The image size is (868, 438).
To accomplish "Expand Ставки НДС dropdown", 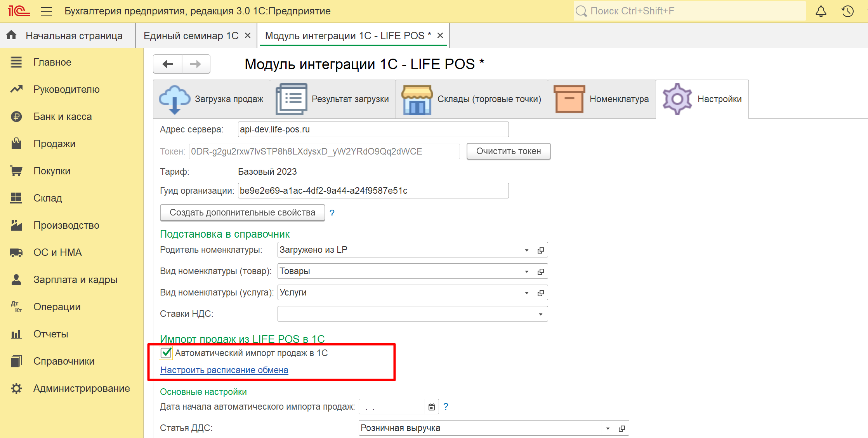I will 541,314.
